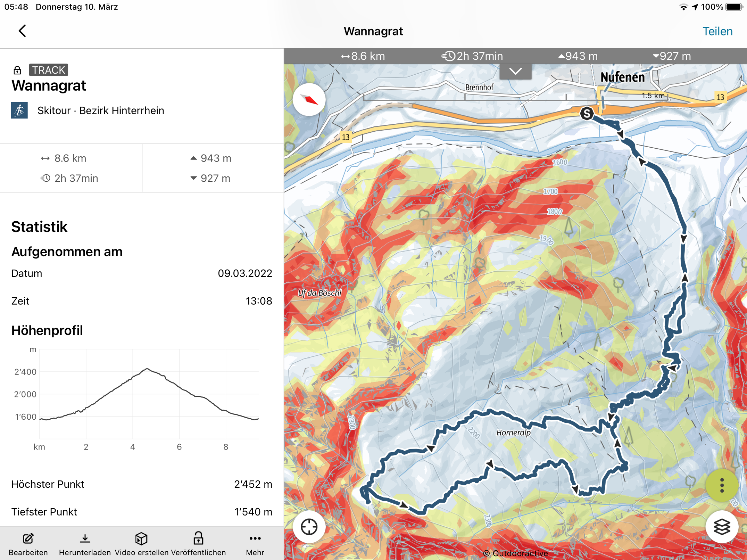Tap the S start marker on the map
The height and width of the screenshot is (560, 747).
click(587, 113)
